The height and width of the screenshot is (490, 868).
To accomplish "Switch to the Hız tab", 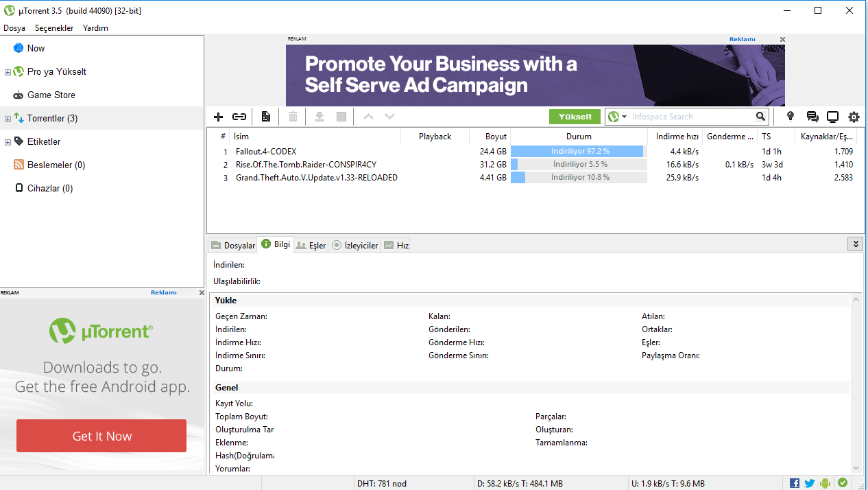I will click(x=396, y=245).
